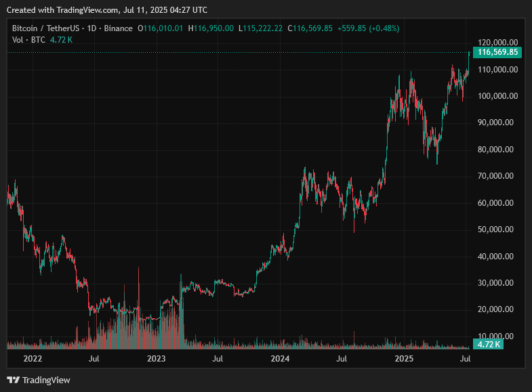Click the 80,000.00 price axis label
The width and height of the screenshot is (532, 392).
(x=495, y=150)
